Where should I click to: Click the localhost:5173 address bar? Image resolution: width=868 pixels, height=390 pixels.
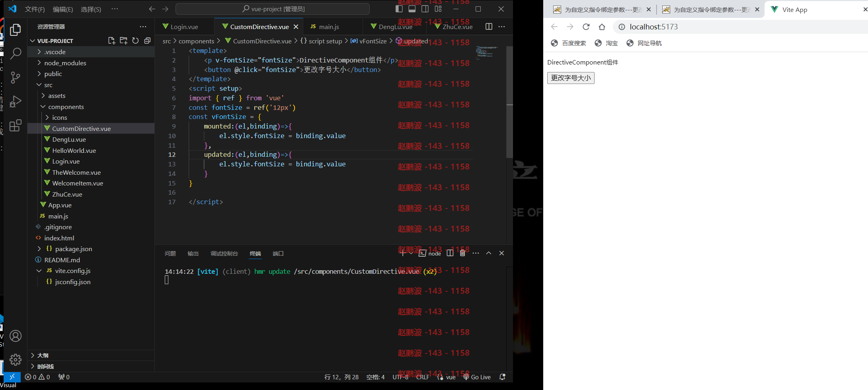(x=740, y=27)
